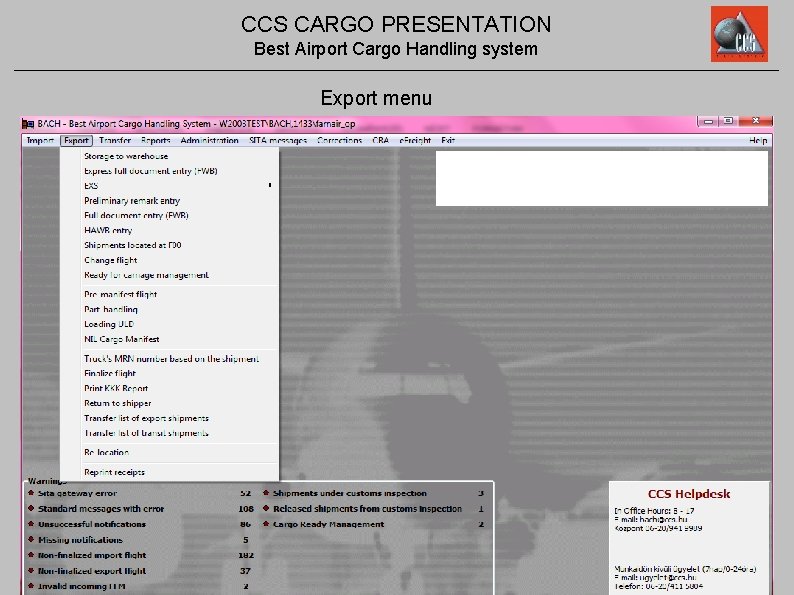Open Released shipments from customs inspection
Viewport: 794px width, 595px height.
(368, 509)
